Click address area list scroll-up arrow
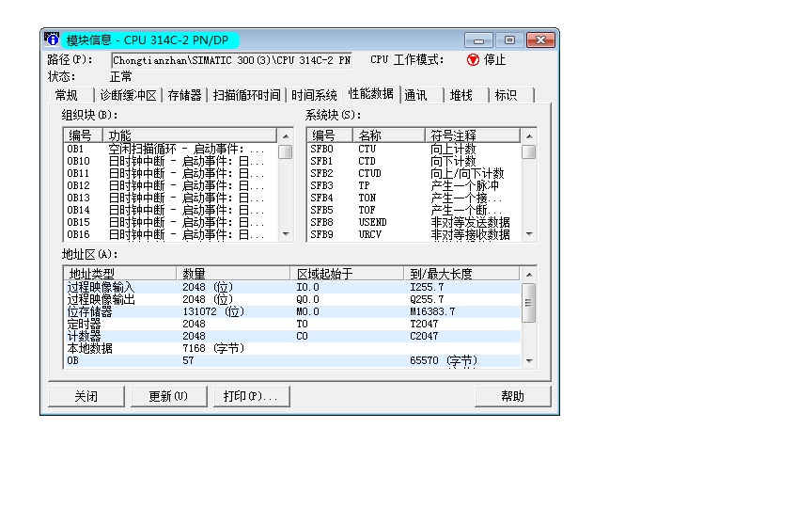812x508 pixels. tap(529, 275)
